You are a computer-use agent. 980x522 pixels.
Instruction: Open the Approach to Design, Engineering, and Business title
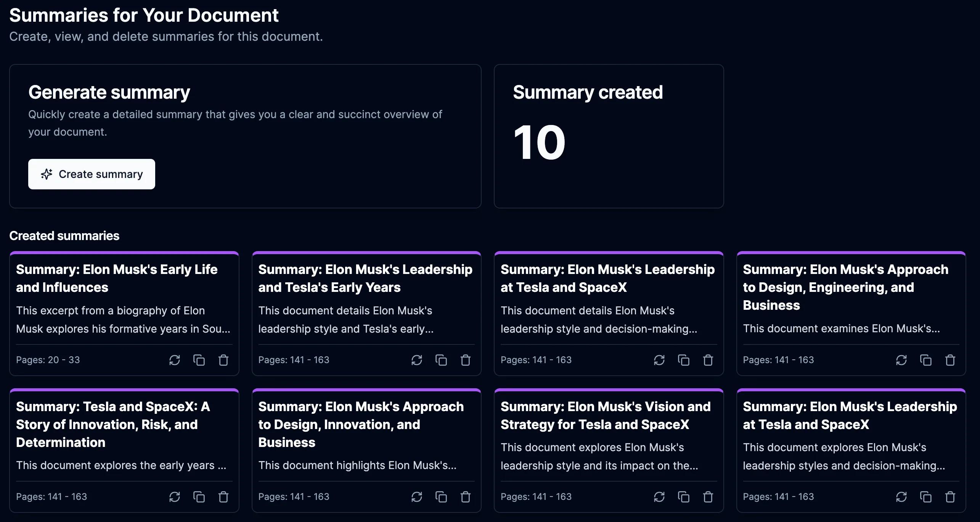click(x=845, y=287)
